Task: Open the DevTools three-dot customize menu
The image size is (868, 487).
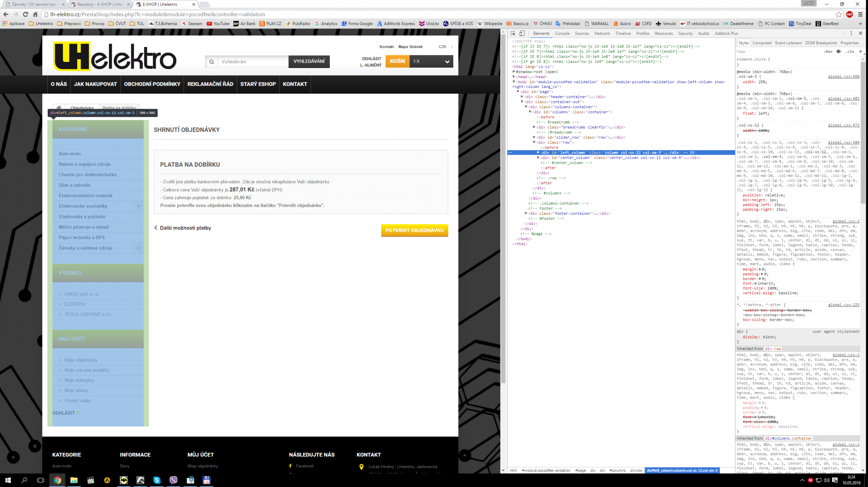Action: pos(851,33)
